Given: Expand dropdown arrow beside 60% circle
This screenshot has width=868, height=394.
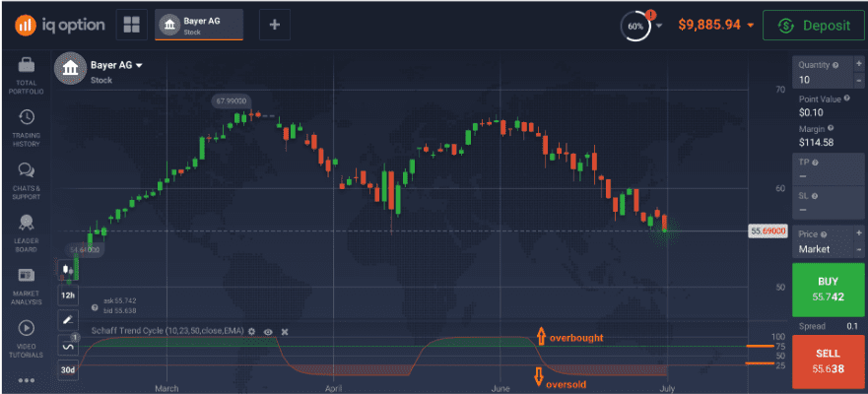Looking at the screenshot, I should tap(659, 26).
